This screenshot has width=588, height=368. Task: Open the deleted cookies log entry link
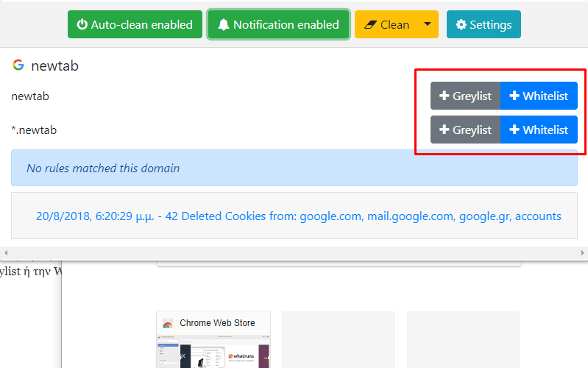coord(299,216)
